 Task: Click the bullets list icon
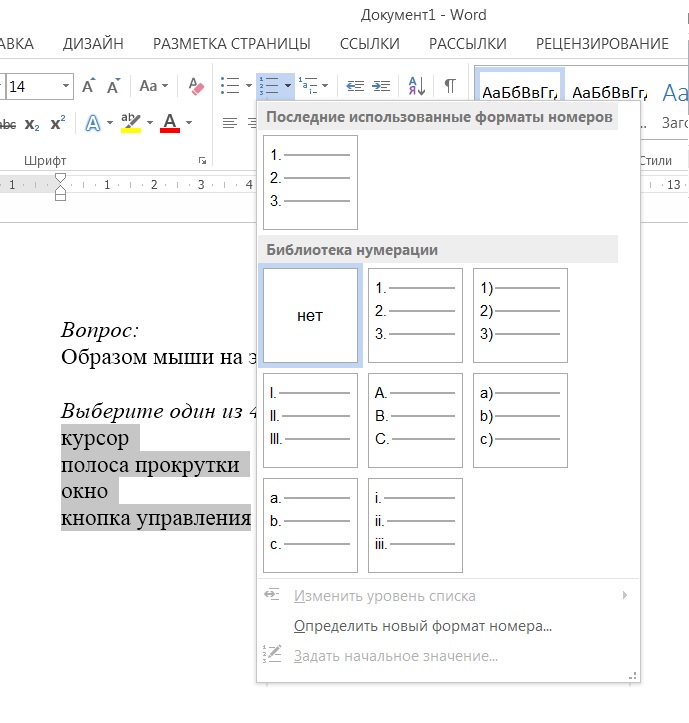pyautogui.click(x=229, y=87)
